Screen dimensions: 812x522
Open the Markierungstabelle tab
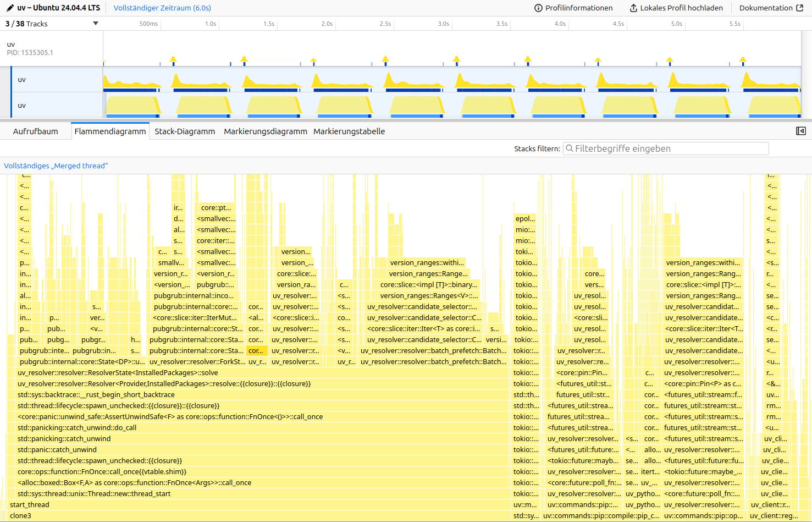[349, 131]
